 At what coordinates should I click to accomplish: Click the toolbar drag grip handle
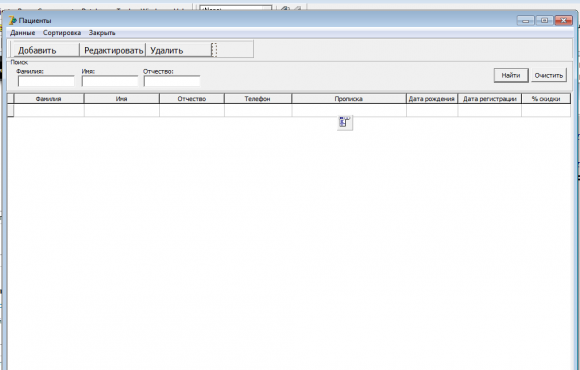point(214,50)
